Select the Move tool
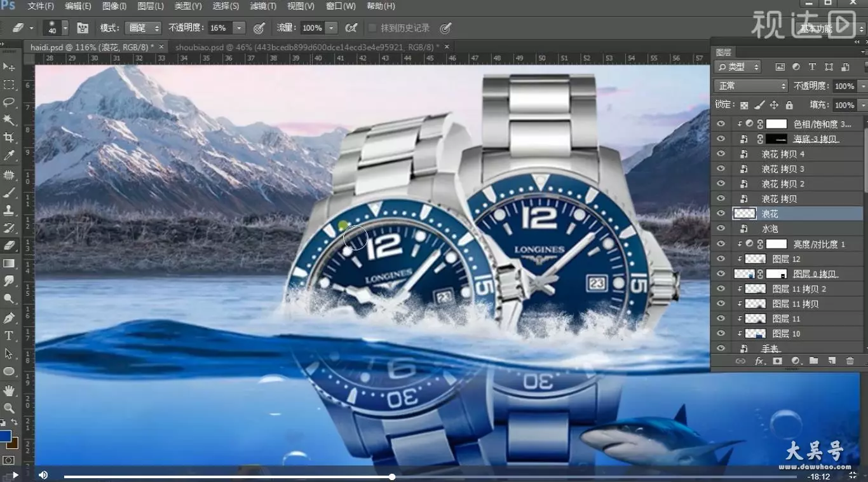This screenshot has height=482, width=868. click(x=9, y=67)
